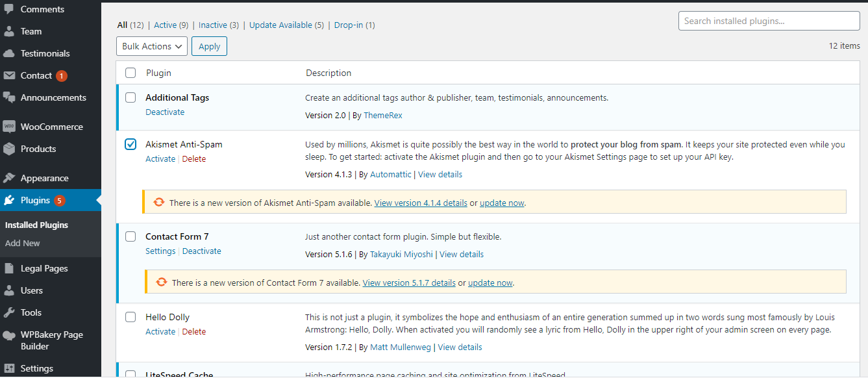Click the Plugin column header
The height and width of the screenshot is (378, 868).
[158, 73]
